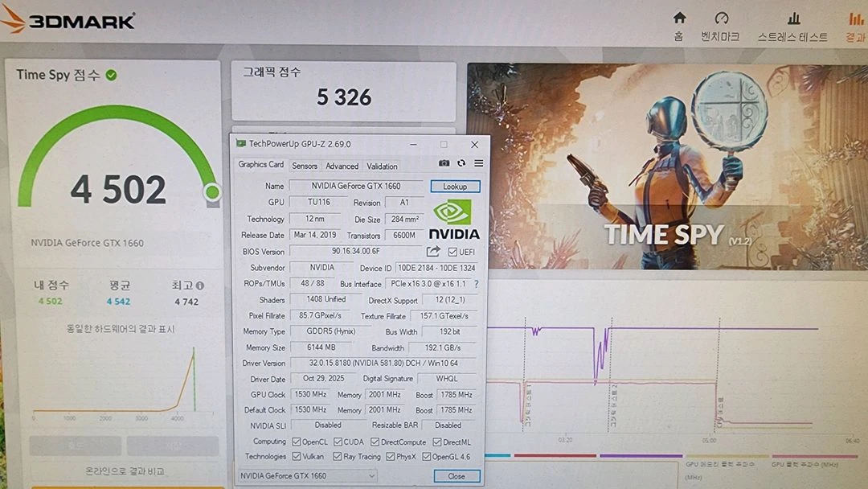Screen dimensions: 868x489
Task: Click the first dashed marker on monitoring graph
Action: click(x=525, y=374)
